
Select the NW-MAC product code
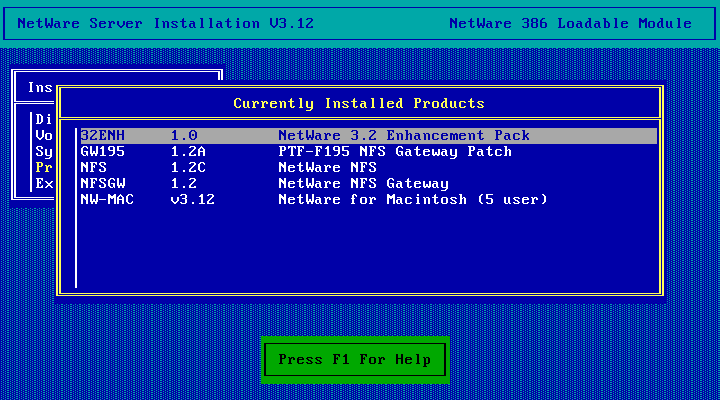point(107,200)
